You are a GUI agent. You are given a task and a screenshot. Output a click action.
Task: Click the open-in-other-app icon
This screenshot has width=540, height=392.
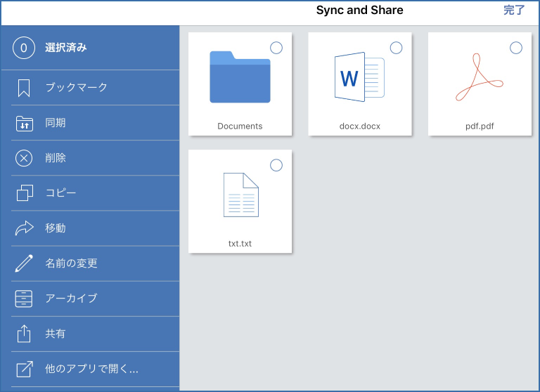(x=25, y=369)
